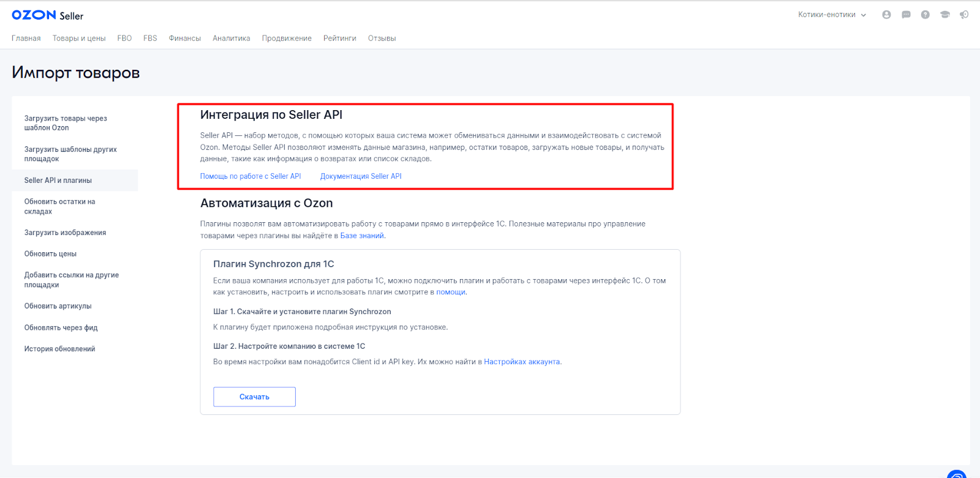Select Seller API и плагины sidebar item
The image size is (980, 478).
[75, 181]
